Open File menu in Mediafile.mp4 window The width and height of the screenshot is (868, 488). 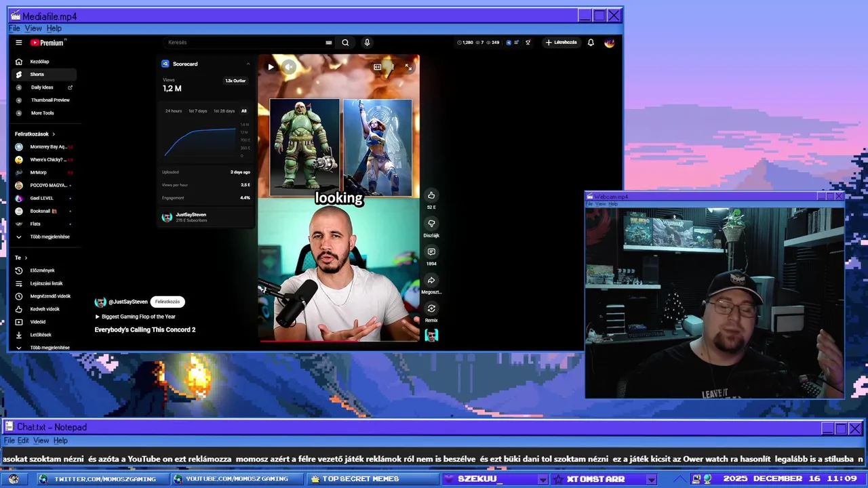(x=14, y=28)
